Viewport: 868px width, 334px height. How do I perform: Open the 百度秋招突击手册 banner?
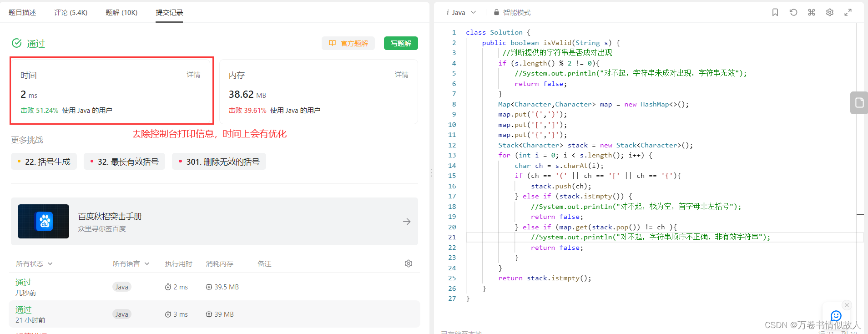214,222
